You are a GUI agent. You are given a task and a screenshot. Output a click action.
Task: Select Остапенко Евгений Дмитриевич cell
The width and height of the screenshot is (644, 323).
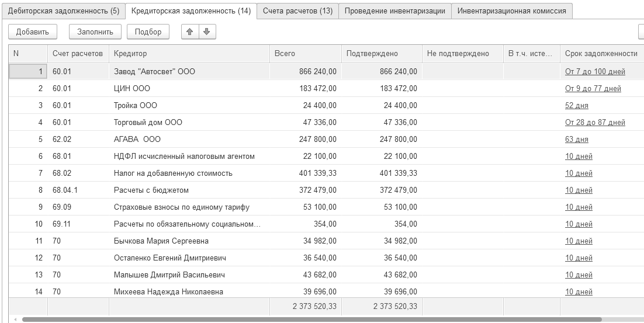[x=189, y=258]
